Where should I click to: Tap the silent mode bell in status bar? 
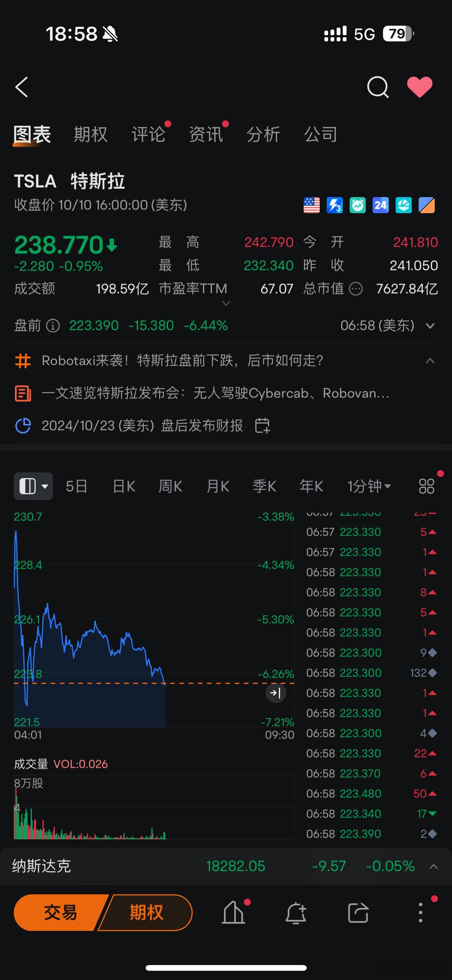tap(110, 34)
